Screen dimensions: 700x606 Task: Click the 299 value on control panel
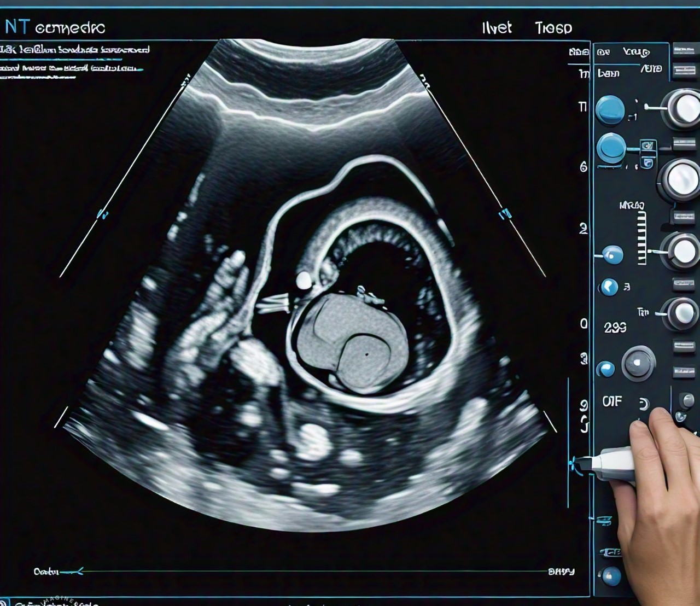[615, 328]
